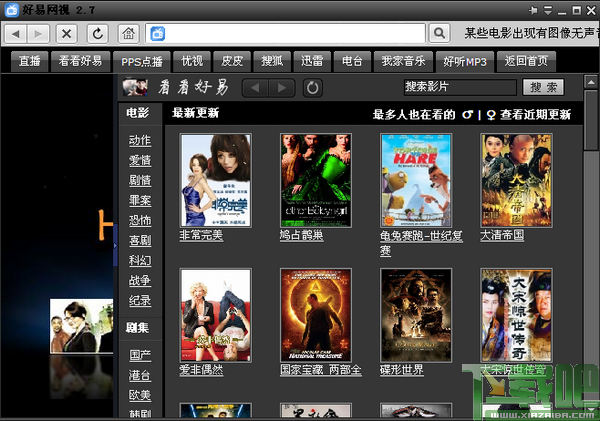Click the browser back arrow button
The image size is (600, 421).
pos(16,34)
